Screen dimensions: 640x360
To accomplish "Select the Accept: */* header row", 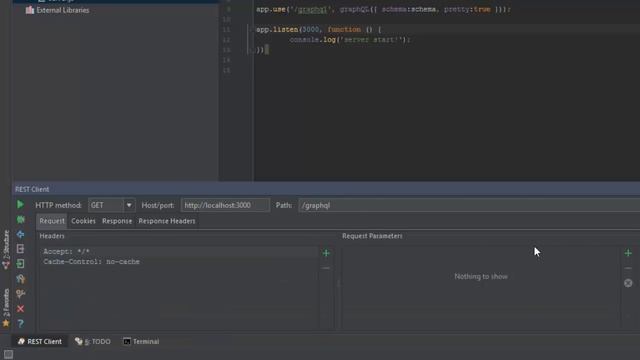I will tap(180, 251).
